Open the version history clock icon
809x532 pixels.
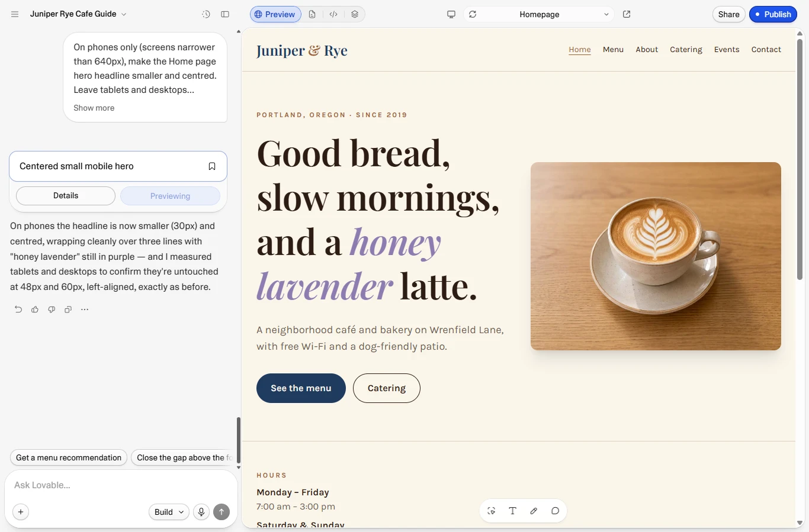coord(206,14)
